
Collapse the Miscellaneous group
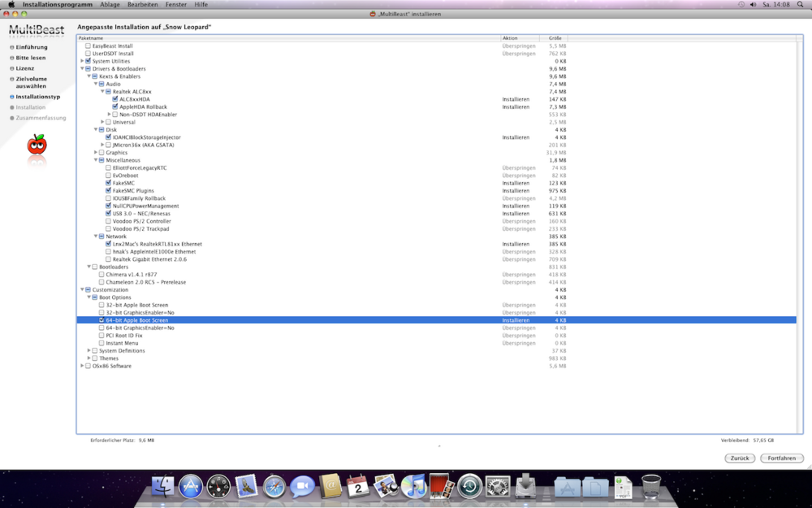[x=96, y=160]
